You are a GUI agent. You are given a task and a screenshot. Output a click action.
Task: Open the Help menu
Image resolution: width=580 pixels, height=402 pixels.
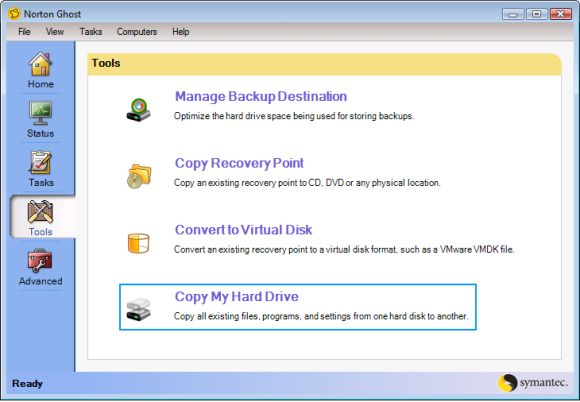181,32
